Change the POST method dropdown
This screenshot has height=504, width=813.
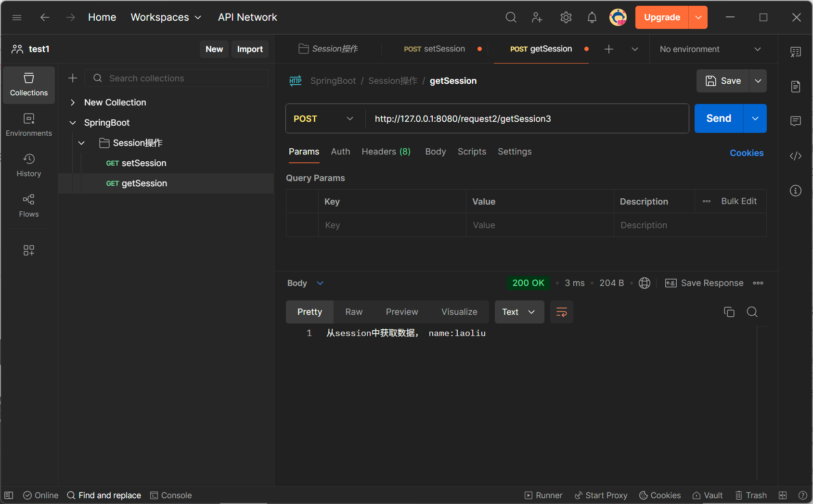(x=324, y=118)
